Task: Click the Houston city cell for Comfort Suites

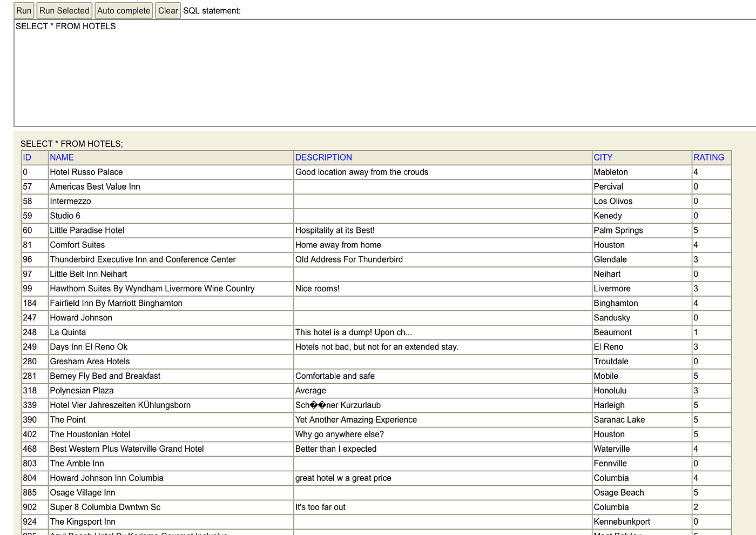Action: 609,245
